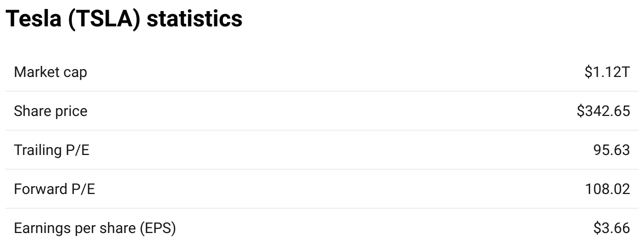Select the (TSLA) ticker in the title

(104, 20)
